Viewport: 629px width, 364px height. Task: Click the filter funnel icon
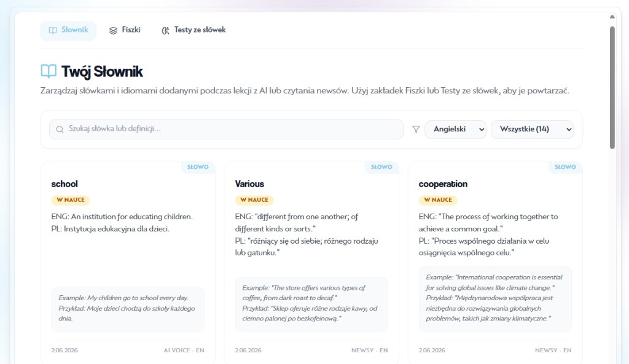(416, 130)
